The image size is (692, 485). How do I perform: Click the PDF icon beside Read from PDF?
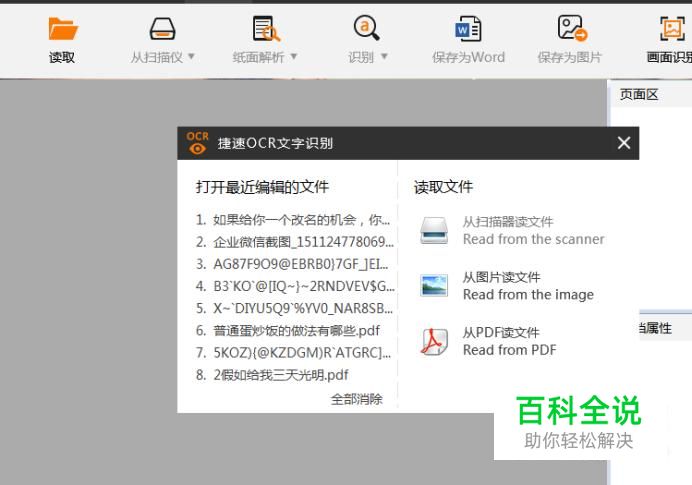(434, 341)
